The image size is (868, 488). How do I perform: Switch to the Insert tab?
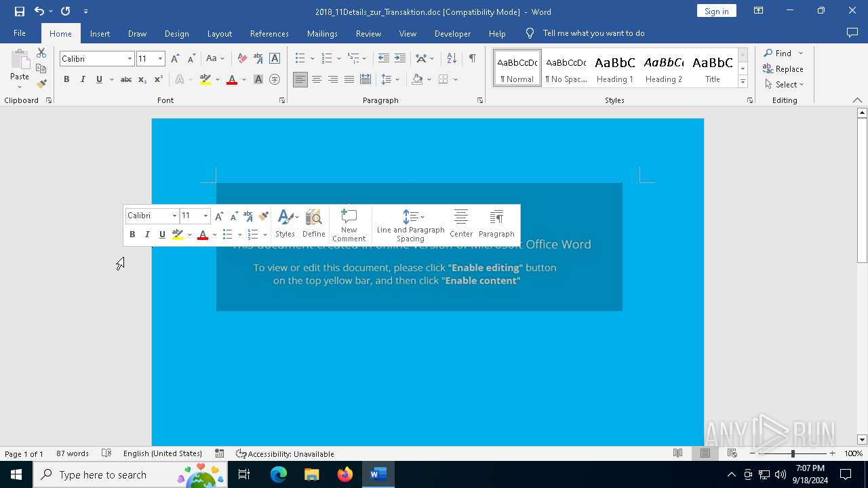(100, 33)
